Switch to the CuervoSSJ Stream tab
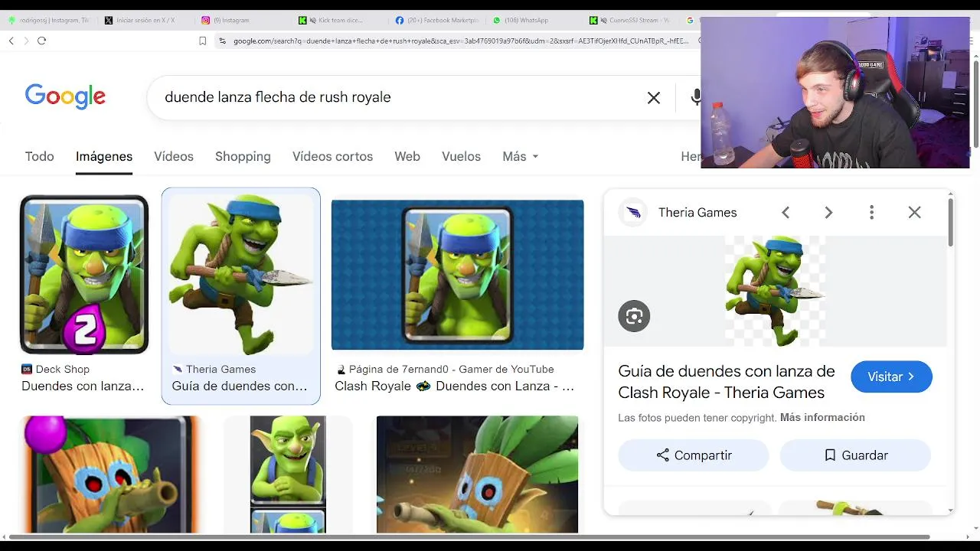Image resolution: width=980 pixels, height=551 pixels. click(630, 20)
